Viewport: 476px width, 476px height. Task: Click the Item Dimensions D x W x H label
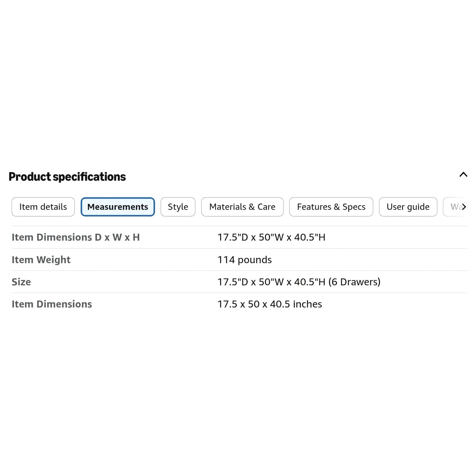(76, 237)
